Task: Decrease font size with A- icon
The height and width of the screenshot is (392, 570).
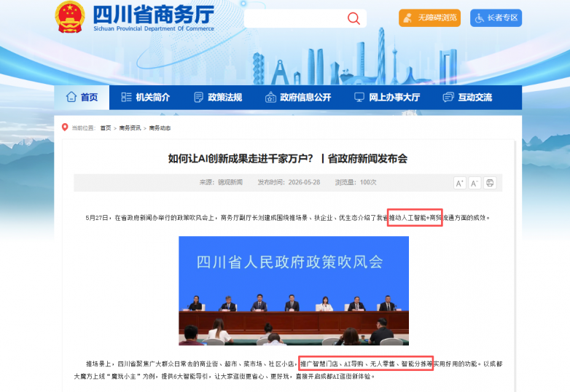Action: pos(475,183)
